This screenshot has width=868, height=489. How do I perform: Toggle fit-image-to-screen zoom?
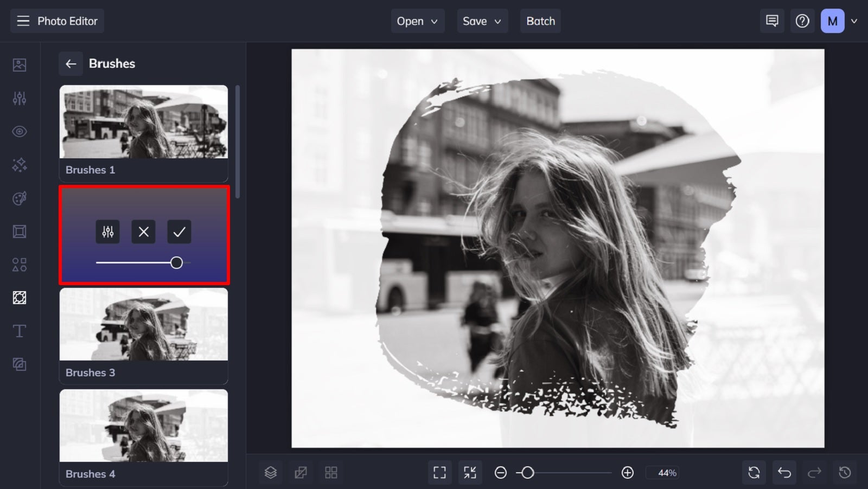coord(470,472)
